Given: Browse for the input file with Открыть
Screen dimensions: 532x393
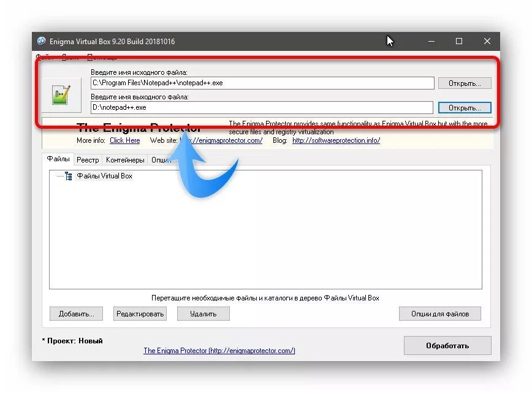Looking at the screenshot, I should pyautogui.click(x=465, y=83).
